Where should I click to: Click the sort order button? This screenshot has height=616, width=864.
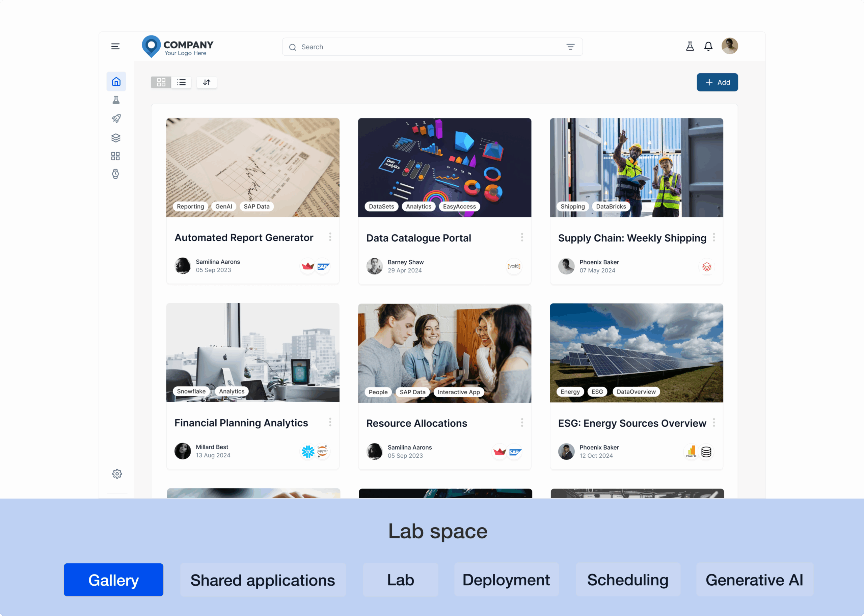207,82
